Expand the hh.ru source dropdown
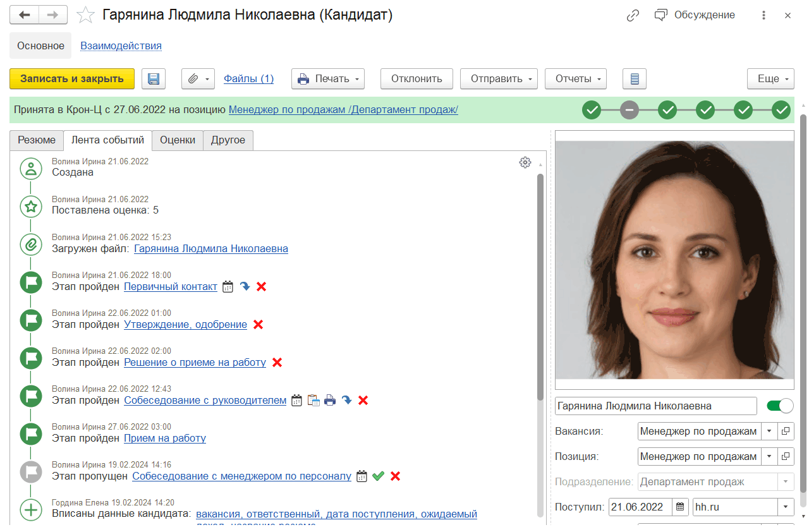This screenshot has width=809, height=532. [786, 507]
